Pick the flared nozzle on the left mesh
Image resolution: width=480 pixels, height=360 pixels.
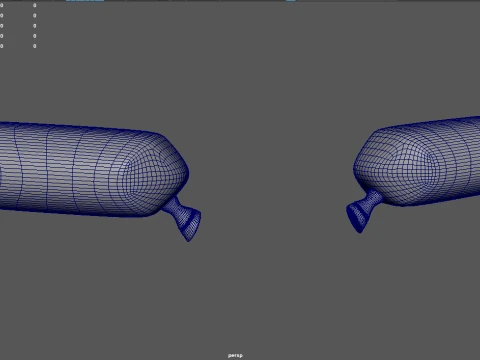pyautogui.click(x=184, y=219)
